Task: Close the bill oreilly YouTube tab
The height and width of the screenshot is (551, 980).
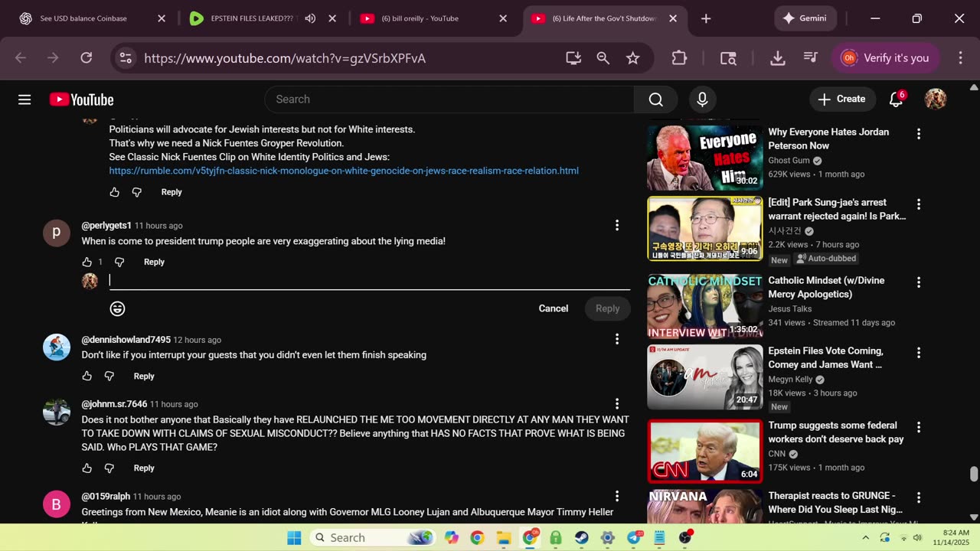Action: click(x=503, y=18)
